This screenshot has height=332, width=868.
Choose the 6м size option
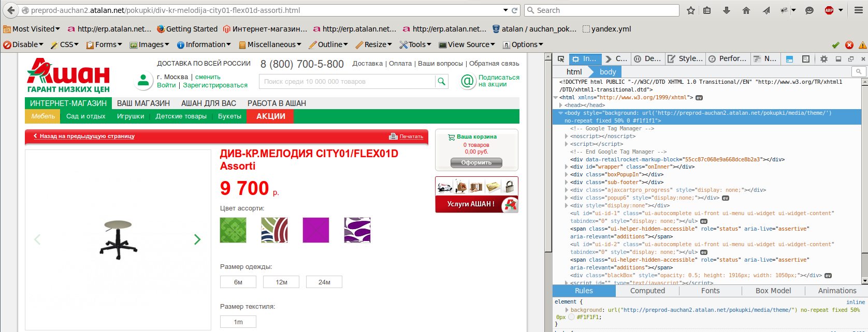click(x=238, y=282)
